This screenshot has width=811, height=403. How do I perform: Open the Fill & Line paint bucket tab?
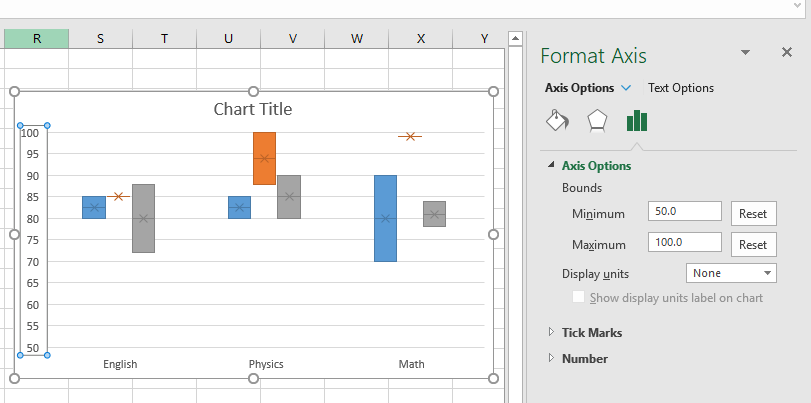coord(558,121)
